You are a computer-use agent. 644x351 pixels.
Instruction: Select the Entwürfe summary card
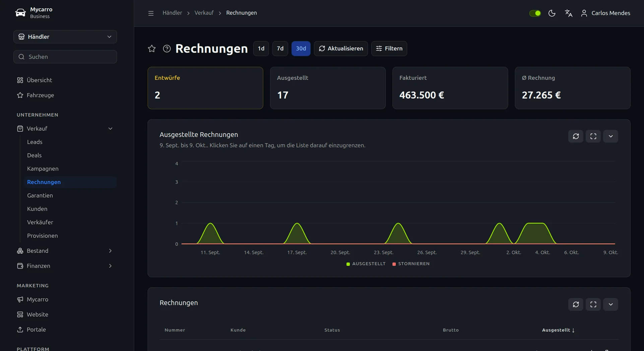click(x=205, y=88)
